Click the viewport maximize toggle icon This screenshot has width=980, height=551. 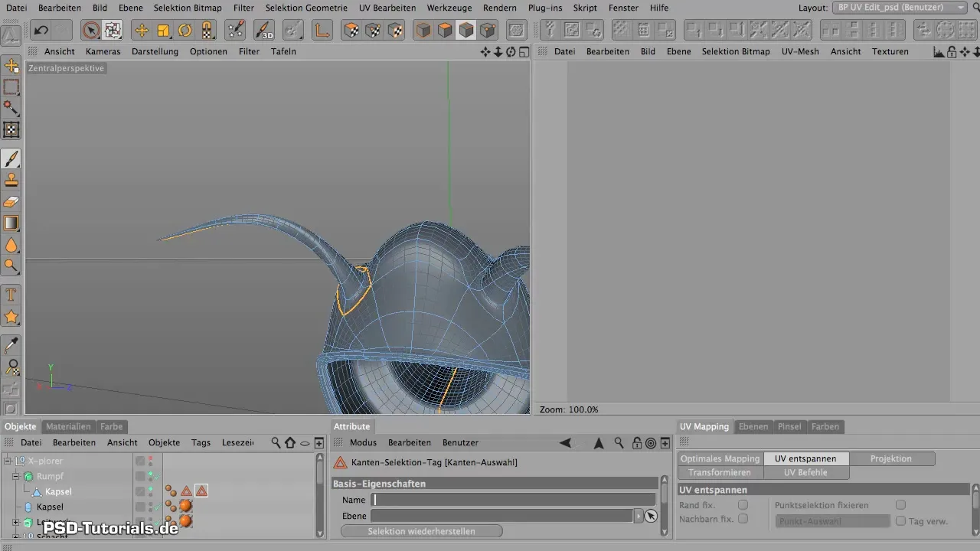pyautogui.click(x=524, y=52)
